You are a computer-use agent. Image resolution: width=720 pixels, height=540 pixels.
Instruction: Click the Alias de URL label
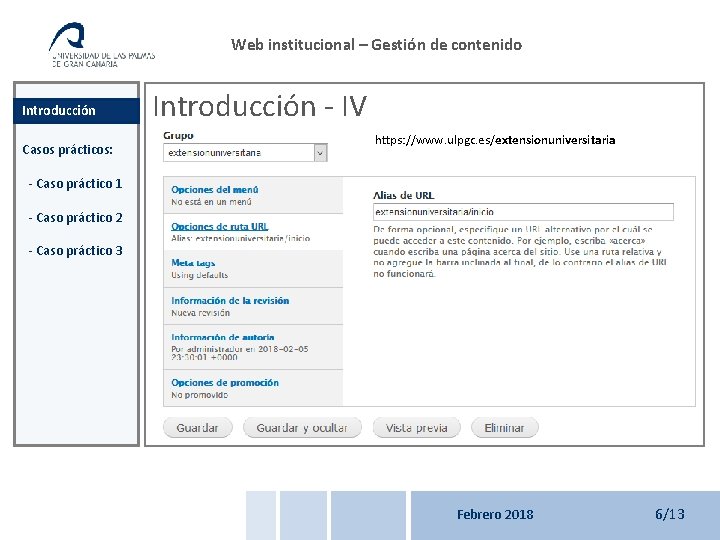click(404, 196)
